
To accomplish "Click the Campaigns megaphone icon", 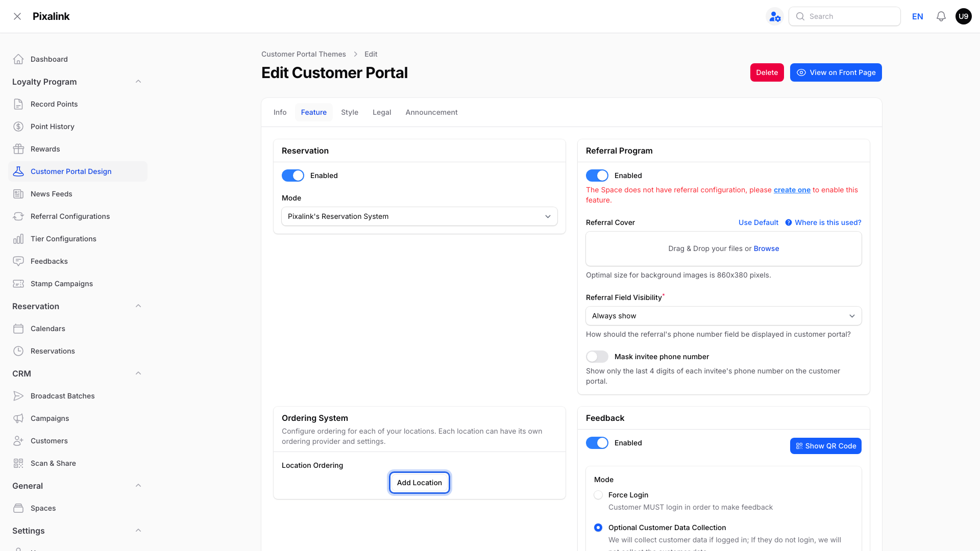I will click(18, 418).
